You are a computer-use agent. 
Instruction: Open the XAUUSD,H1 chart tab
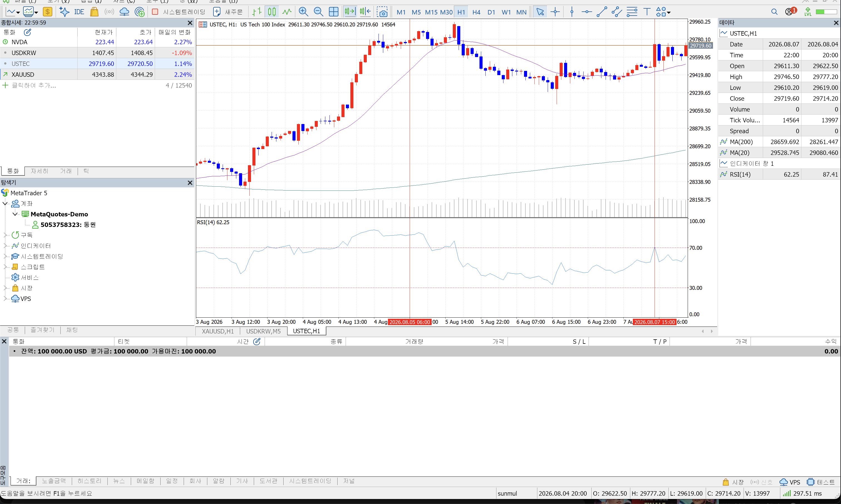point(217,331)
